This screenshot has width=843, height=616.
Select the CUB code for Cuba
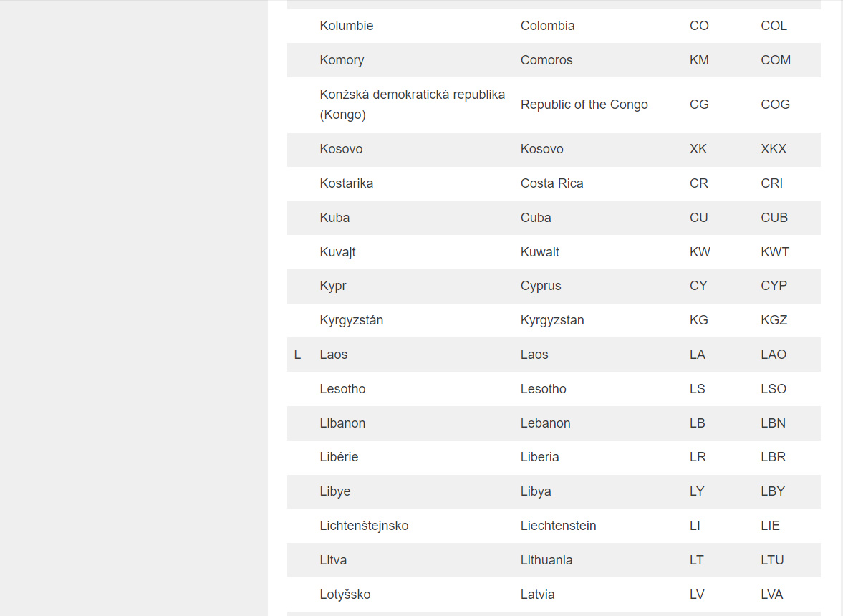point(774,218)
